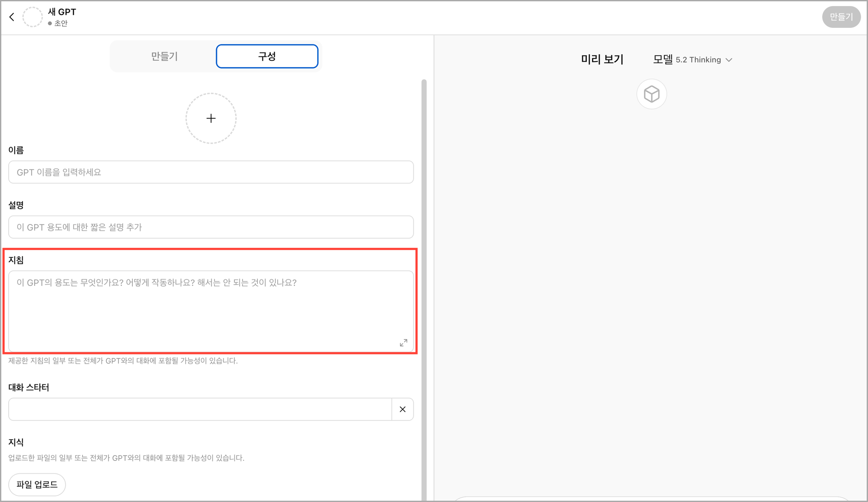Open the 모델 5.2 Thinking dropdown
Screen dimensions: 868x502
coord(692,59)
